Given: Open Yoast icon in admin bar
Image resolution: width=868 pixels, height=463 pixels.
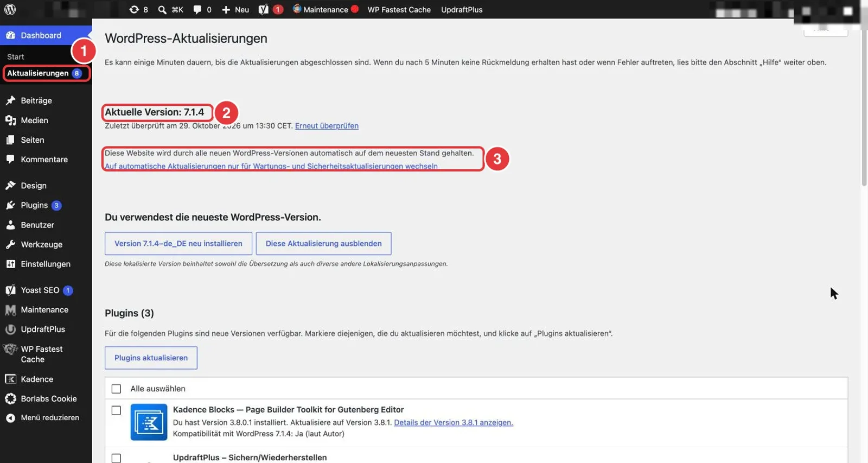Looking at the screenshot, I should pos(263,10).
